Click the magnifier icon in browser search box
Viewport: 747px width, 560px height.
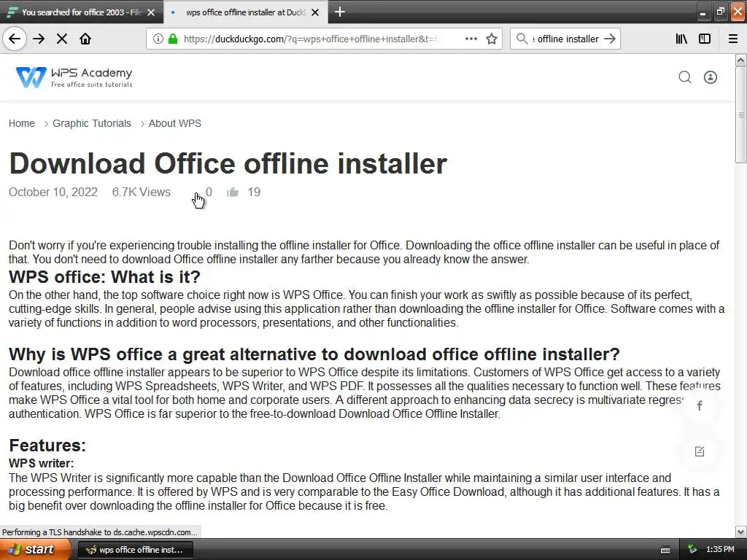click(x=522, y=39)
